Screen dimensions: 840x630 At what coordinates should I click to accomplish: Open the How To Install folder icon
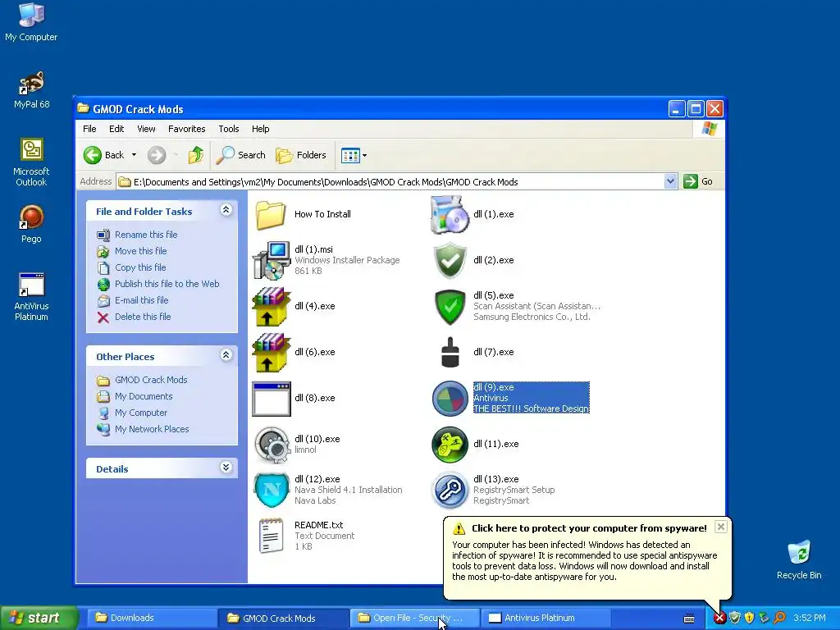[271, 214]
